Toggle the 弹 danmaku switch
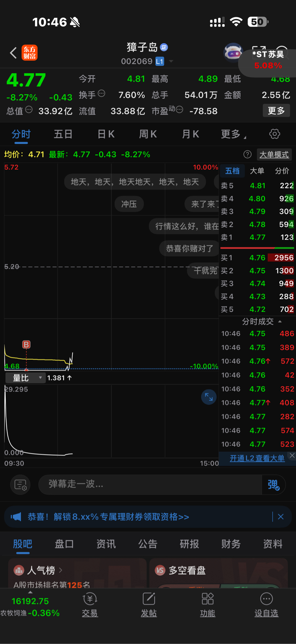296x644 pixels. 274,484
